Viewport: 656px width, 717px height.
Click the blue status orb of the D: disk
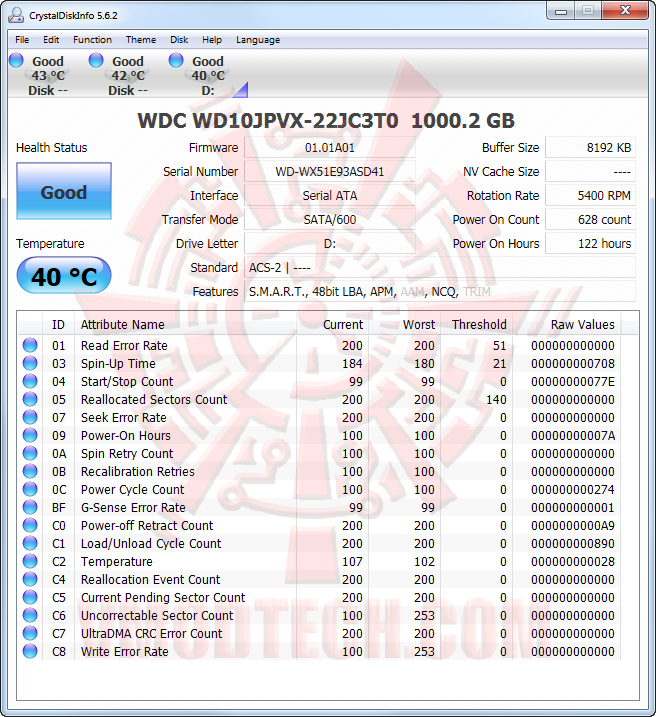[176, 60]
